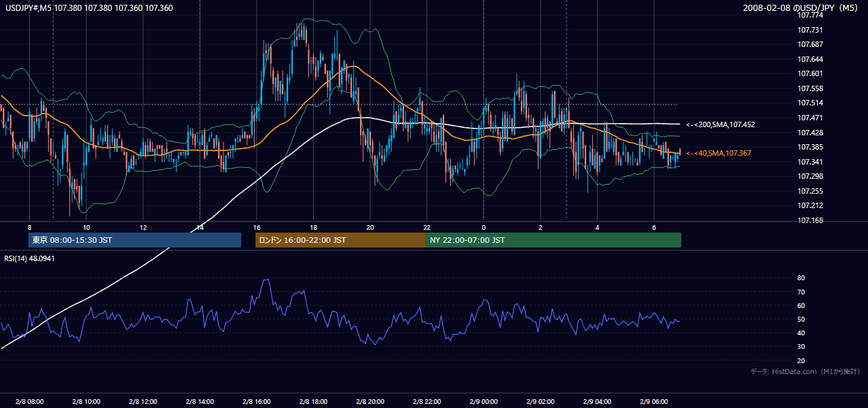Select bottom time label 2/8 10:00

pos(86,402)
